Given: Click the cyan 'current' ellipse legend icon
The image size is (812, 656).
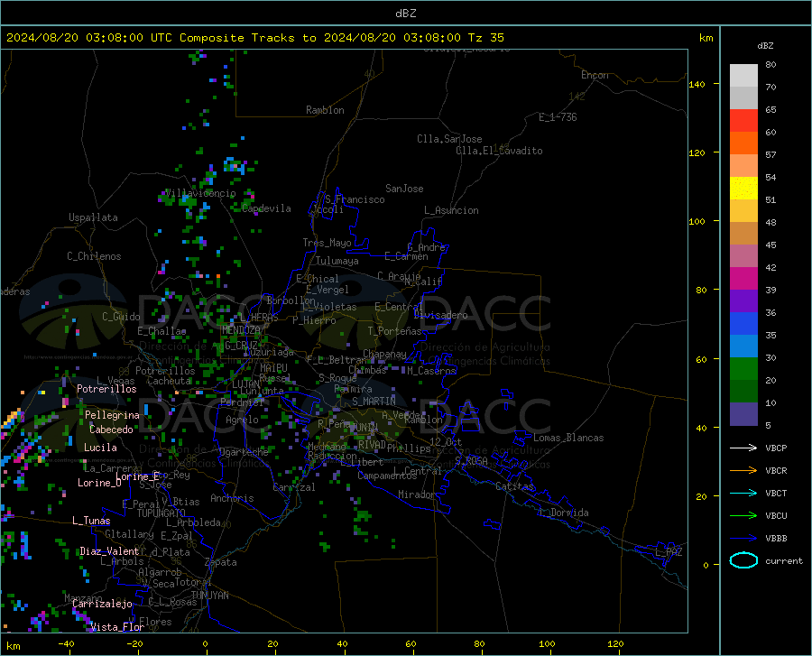Looking at the screenshot, I should (x=743, y=560).
